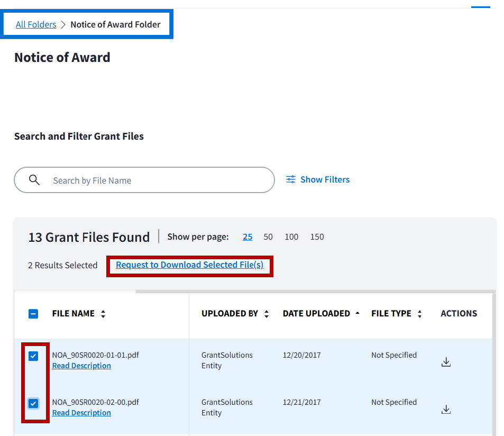Uncheck the NOA_90SR0020-02-00.pdf checkbox
Image resolution: width=504 pixels, height=436 pixels.
point(33,404)
